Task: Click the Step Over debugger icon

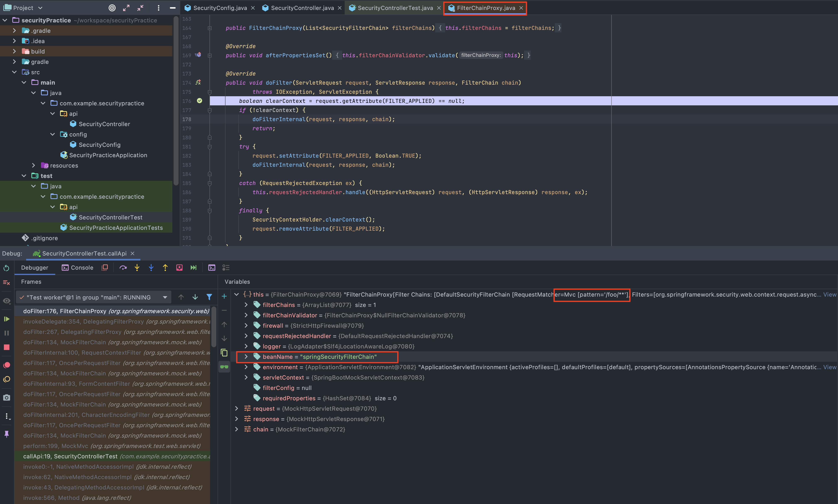Action: click(x=123, y=268)
